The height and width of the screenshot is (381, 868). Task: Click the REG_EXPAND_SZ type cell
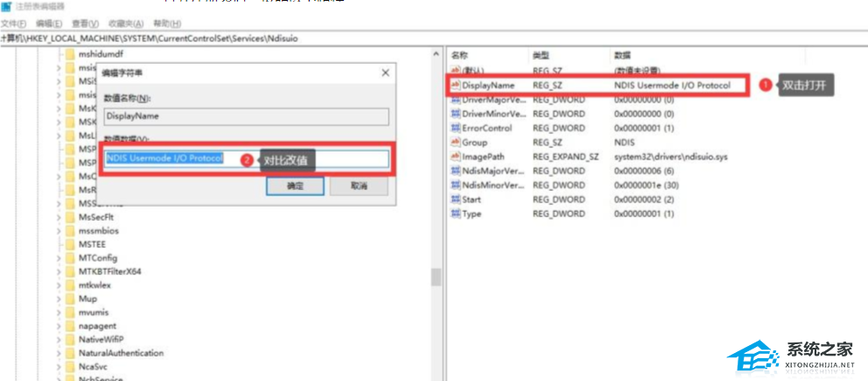(x=566, y=157)
